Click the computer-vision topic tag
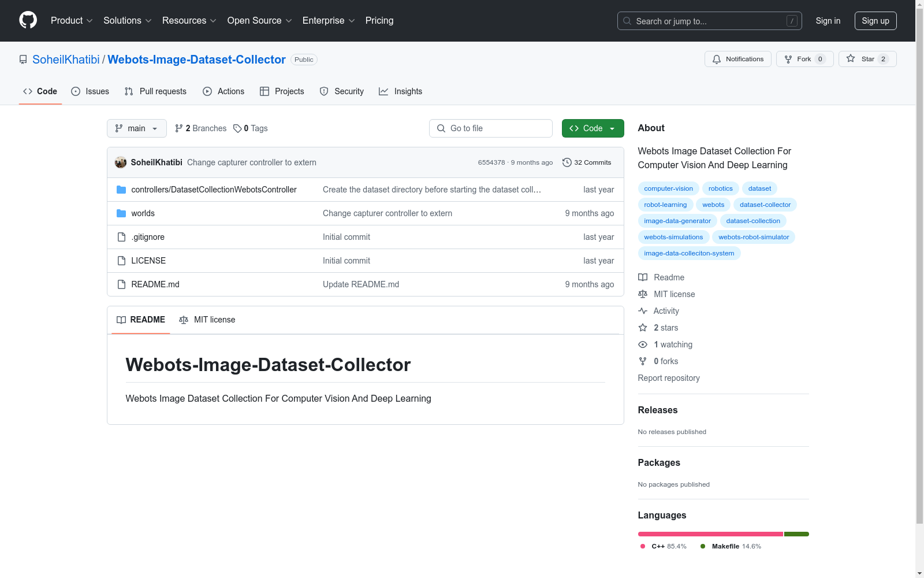This screenshot has width=924, height=578. 669,188
